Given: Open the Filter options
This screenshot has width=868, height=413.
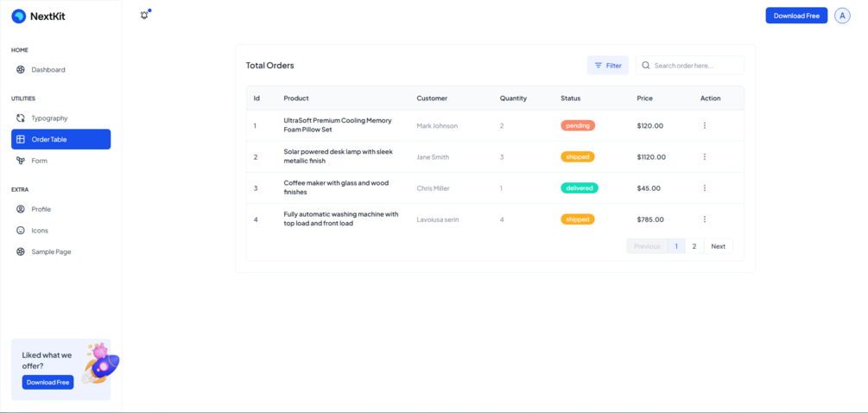Looking at the screenshot, I should point(608,66).
